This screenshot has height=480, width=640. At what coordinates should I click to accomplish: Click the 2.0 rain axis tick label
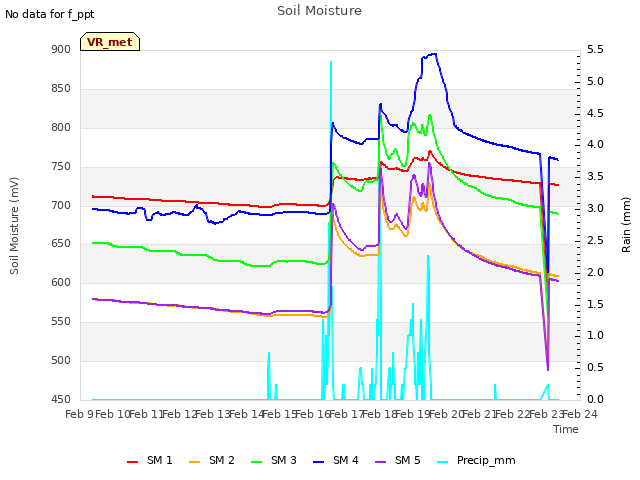595,272
